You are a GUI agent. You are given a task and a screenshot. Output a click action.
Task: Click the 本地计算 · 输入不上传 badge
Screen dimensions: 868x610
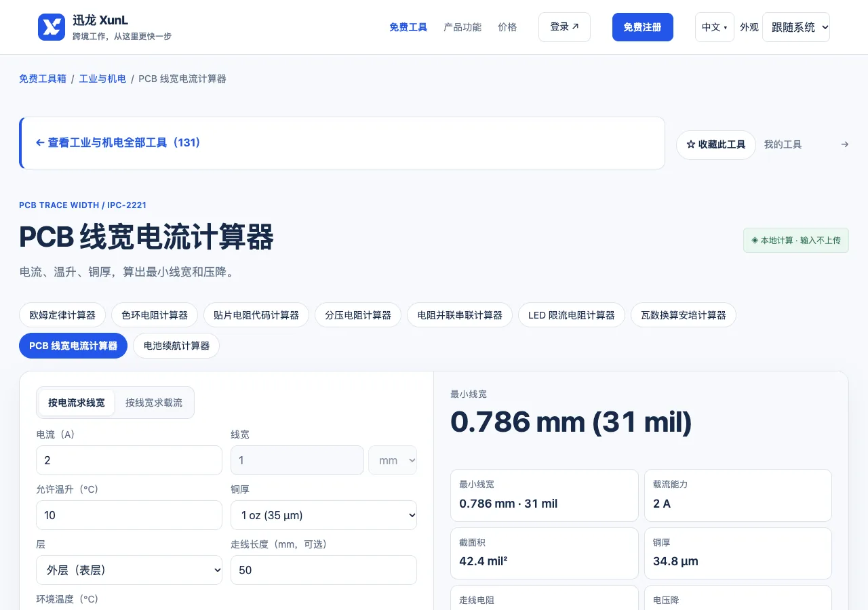pyautogui.click(x=796, y=241)
